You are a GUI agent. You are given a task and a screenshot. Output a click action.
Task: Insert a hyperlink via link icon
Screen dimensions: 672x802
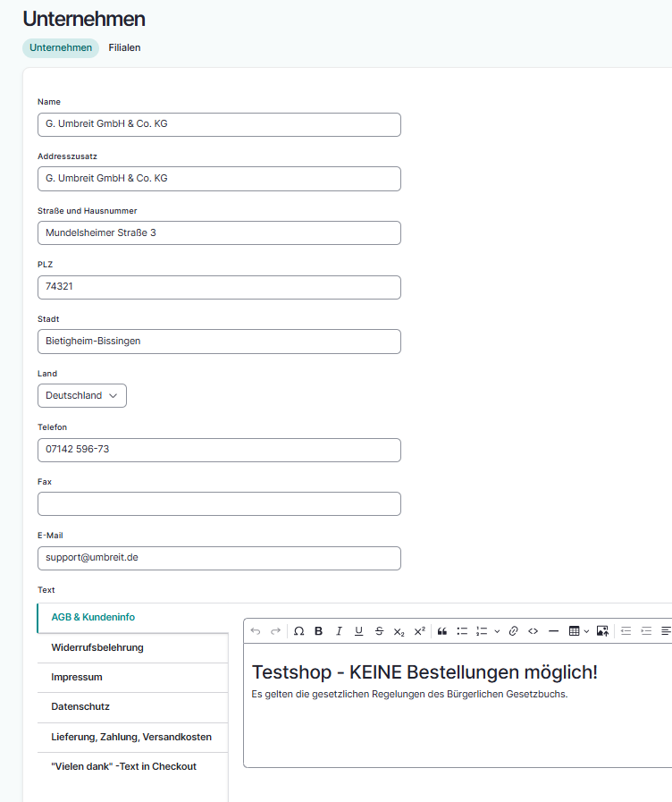[513, 631]
